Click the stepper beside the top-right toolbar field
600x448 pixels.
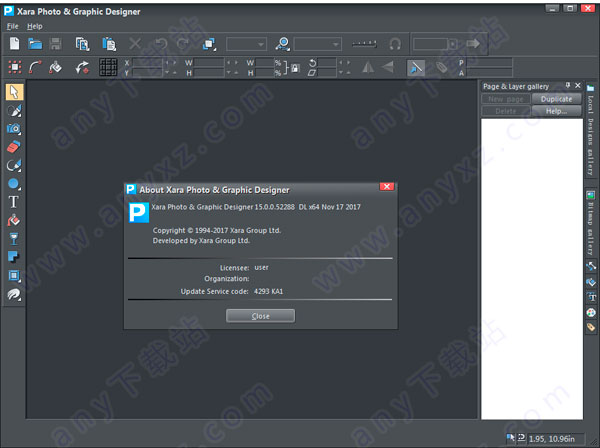point(452,44)
